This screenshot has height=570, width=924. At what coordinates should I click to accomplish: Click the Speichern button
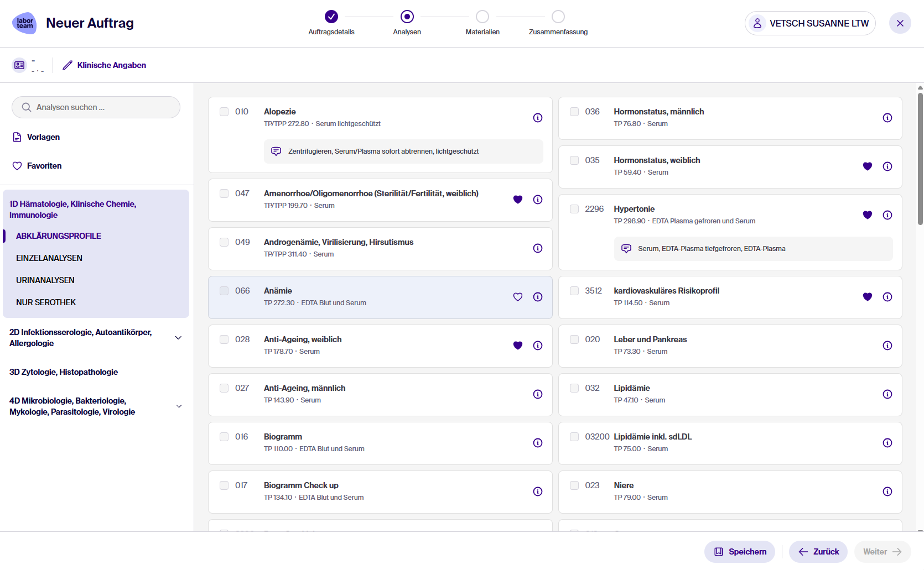[740, 552]
